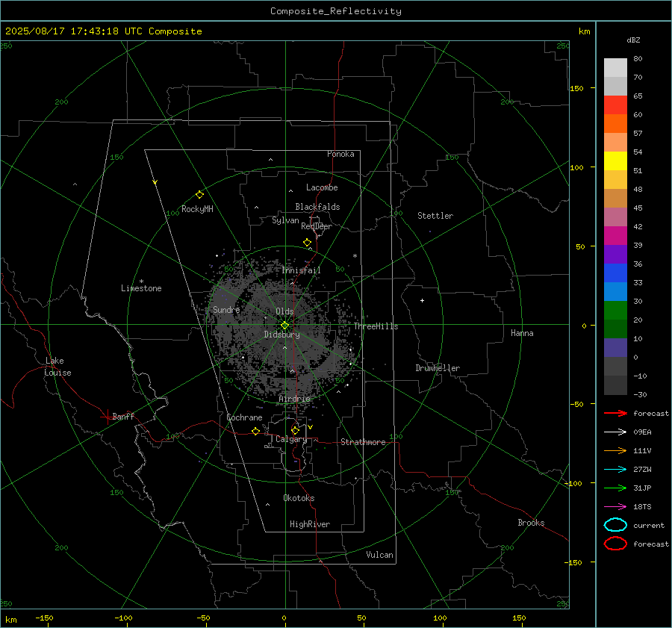Click the Okotoks city label
Screen dimensions: 672x628
[x=299, y=498]
